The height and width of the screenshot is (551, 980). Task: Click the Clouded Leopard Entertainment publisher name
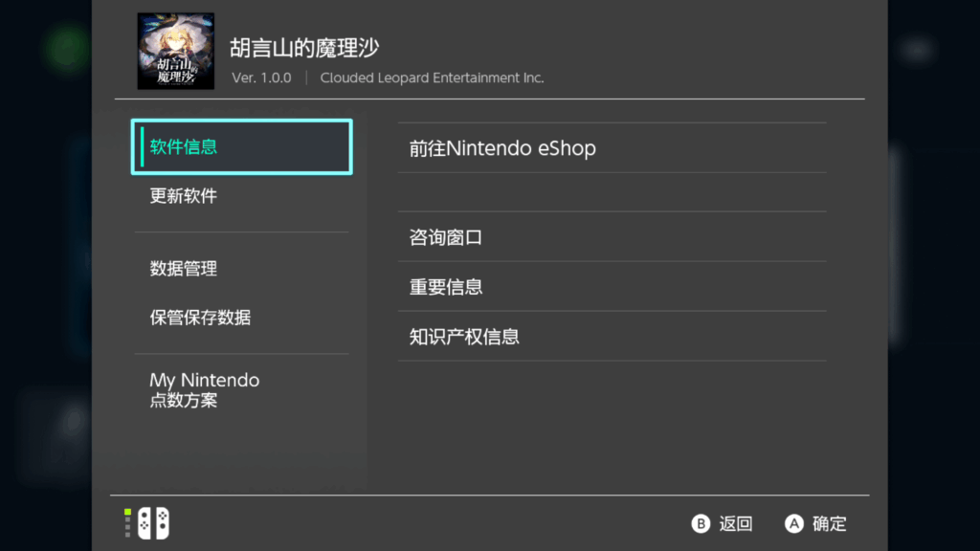[432, 78]
